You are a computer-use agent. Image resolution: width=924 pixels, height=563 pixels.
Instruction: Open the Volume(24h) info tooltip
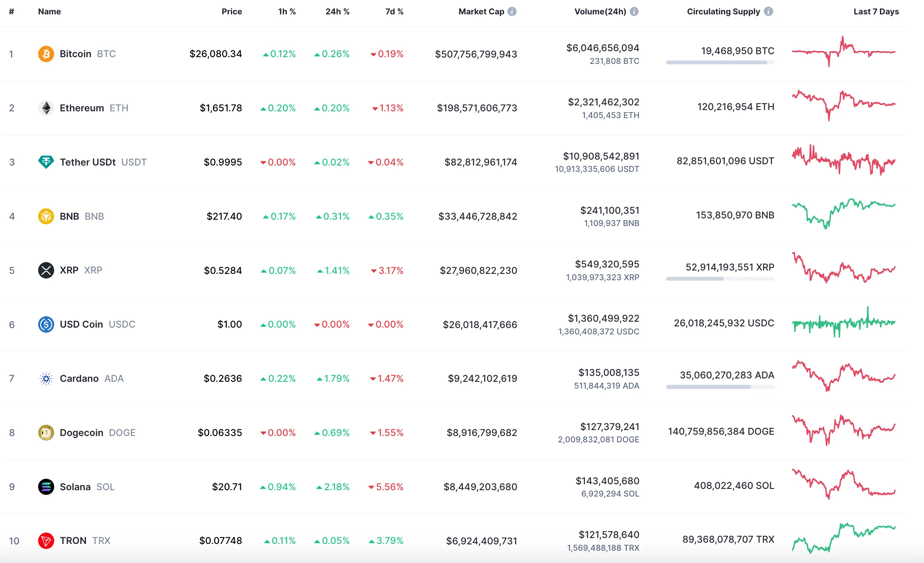pyautogui.click(x=634, y=11)
